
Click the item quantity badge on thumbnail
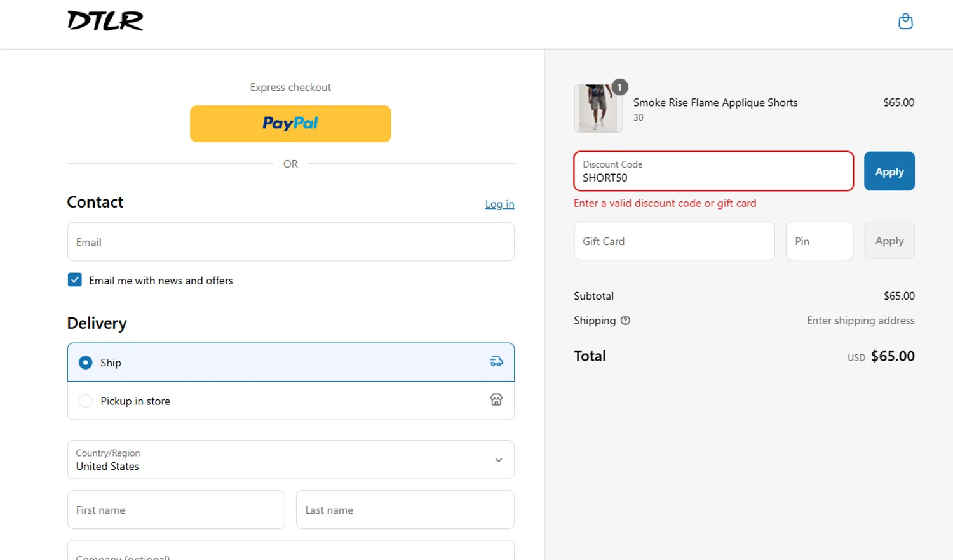[x=619, y=88]
